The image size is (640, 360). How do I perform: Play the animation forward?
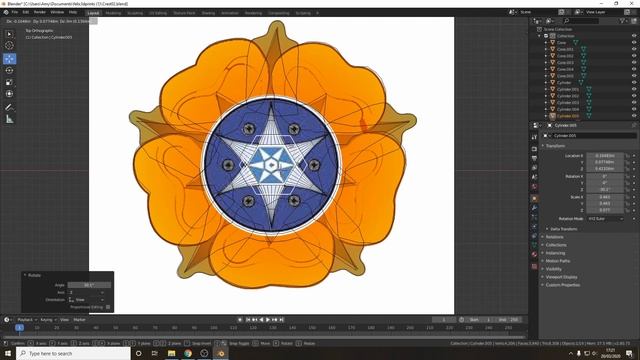[x=268, y=320]
